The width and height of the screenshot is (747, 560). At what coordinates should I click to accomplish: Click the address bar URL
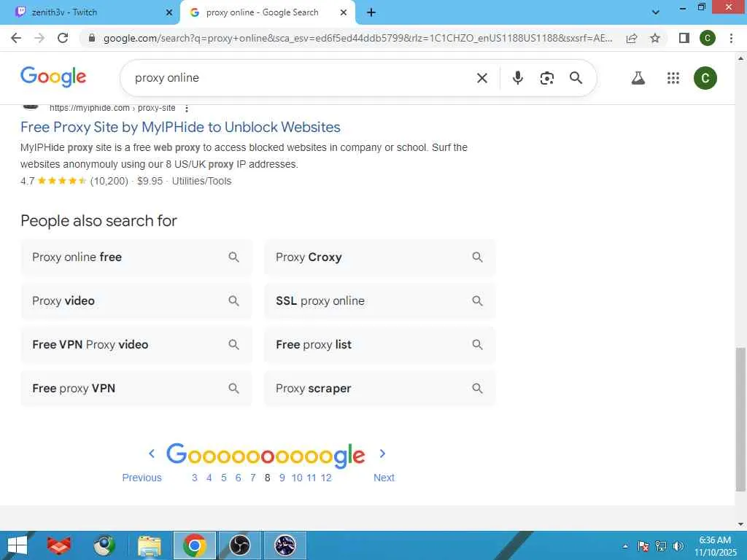(357, 38)
